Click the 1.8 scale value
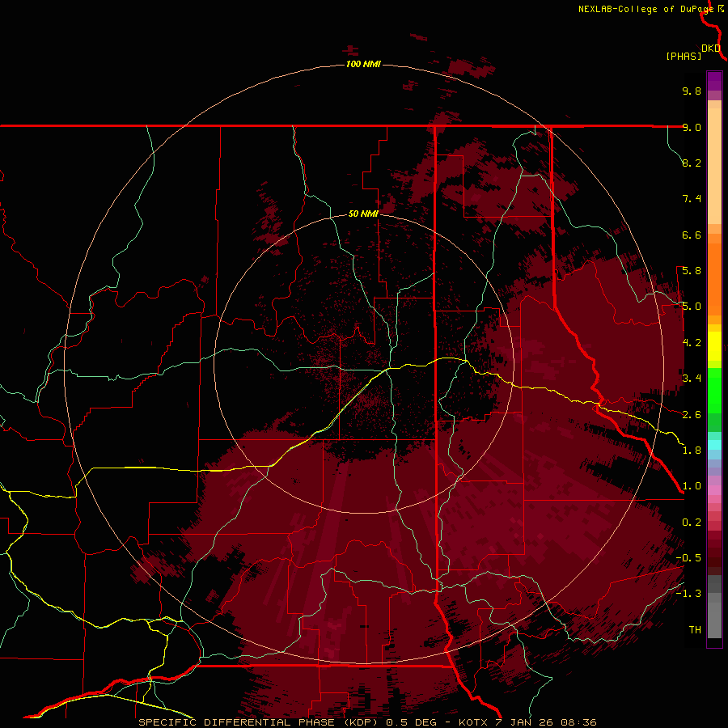The image size is (728, 728). pyautogui.click(x=692, y=451)
